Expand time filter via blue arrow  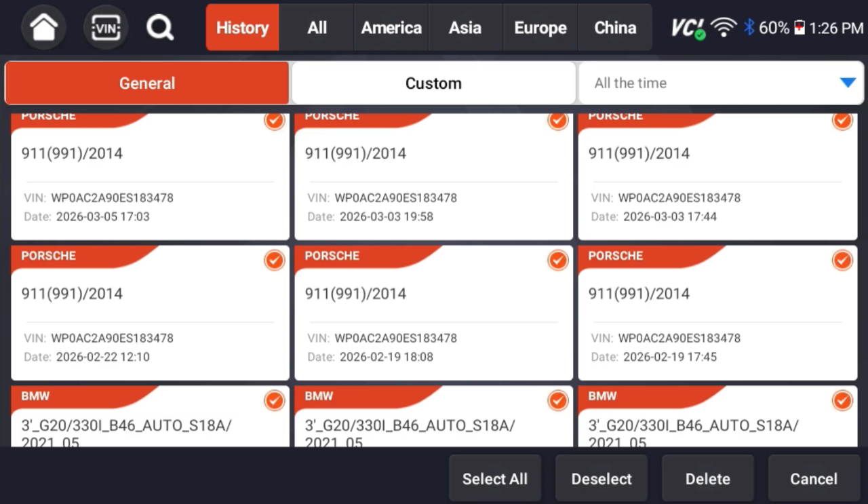click(848, 83)
